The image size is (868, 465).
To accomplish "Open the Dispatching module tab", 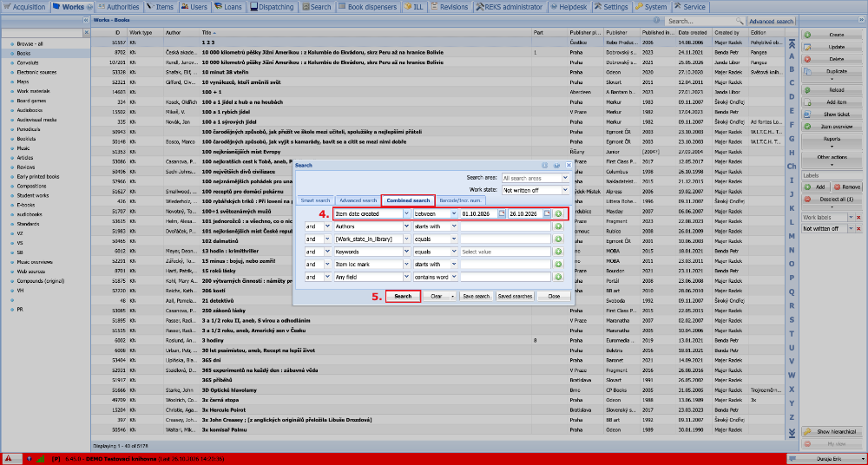I will [x=273, y=7].
